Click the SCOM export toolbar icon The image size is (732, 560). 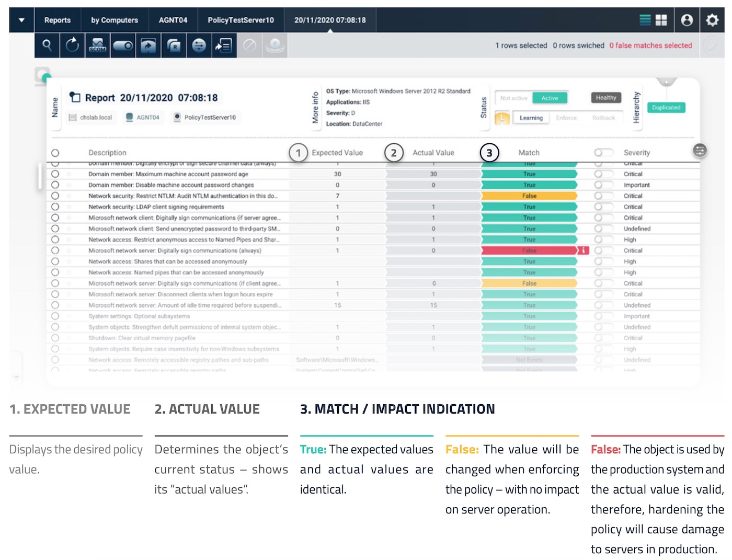[x=98, y=45]
